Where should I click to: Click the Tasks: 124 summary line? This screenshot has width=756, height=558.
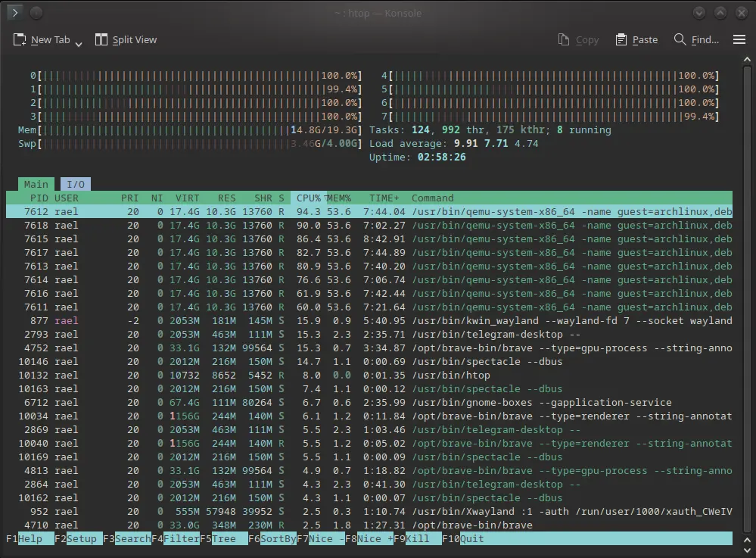490,129
